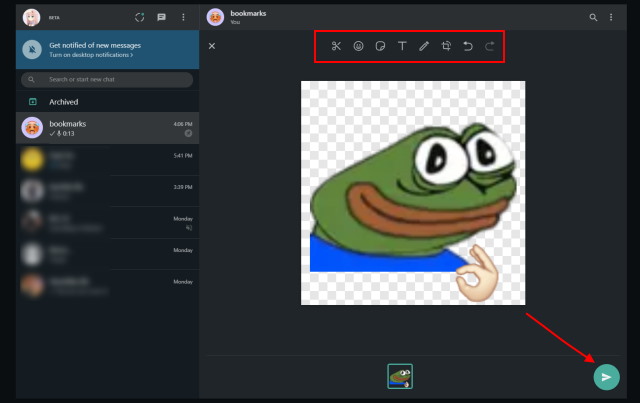The height and width of the screenshot is (403, 640).
Task: Click 'Get notified of new messages' banner text
Action: [x=95, y=45]
